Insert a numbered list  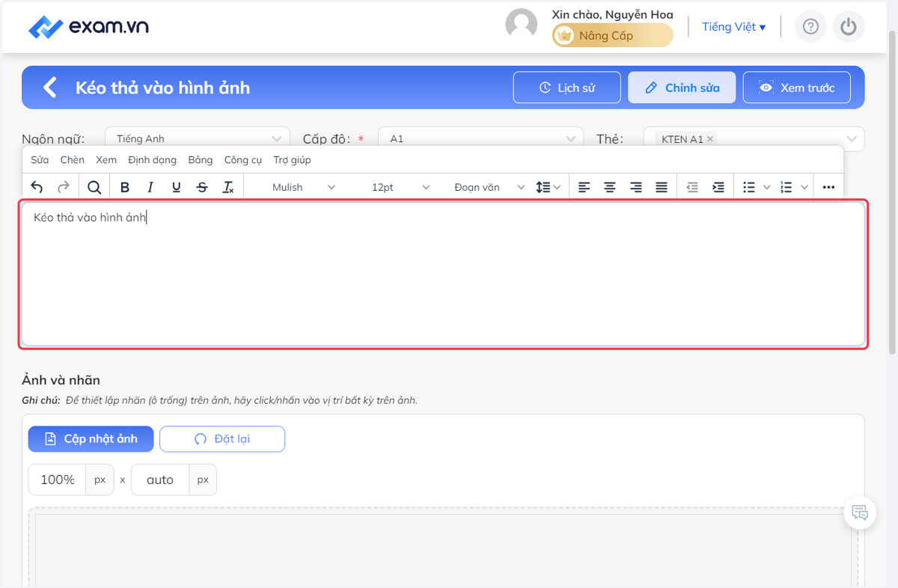(x=786, y=187)
